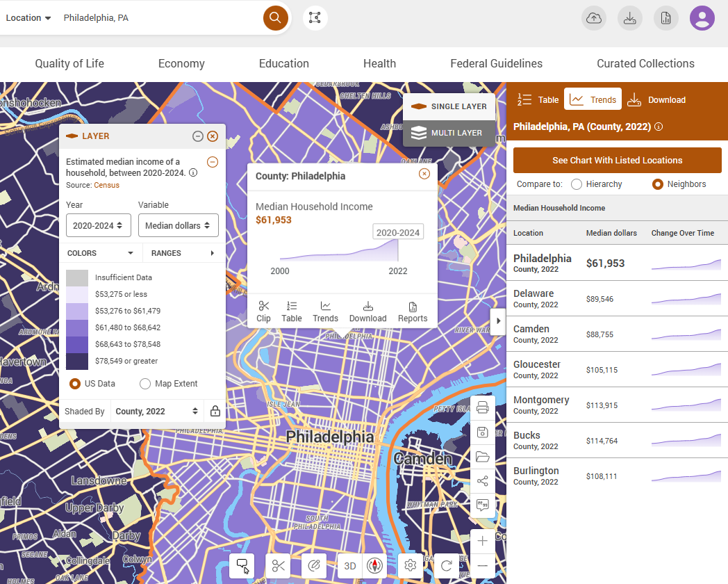Click the Clip scissors icon in county popup
Screen dimensions: 728x584
[263, 311]
